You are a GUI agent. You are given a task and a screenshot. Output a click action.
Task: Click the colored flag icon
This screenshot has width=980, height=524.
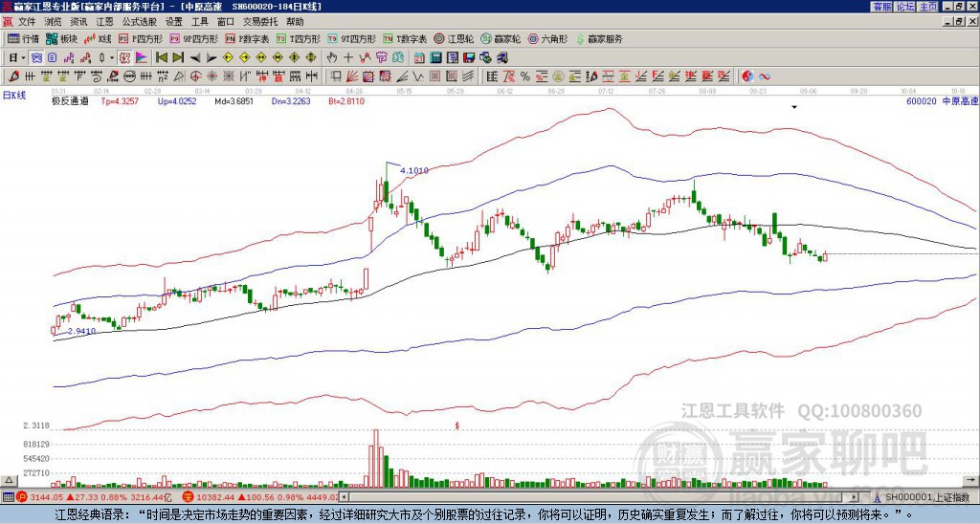142,57
